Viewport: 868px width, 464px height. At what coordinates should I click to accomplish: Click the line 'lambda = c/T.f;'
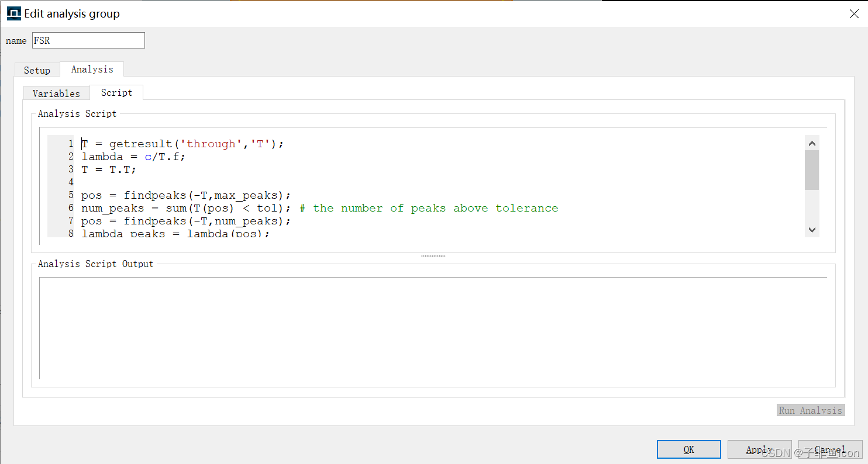click(133, 157)
